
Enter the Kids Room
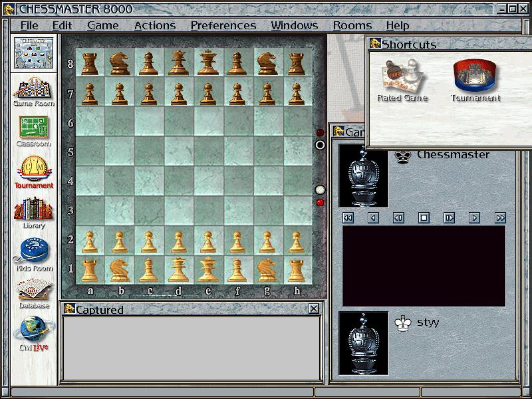point(34,255)
